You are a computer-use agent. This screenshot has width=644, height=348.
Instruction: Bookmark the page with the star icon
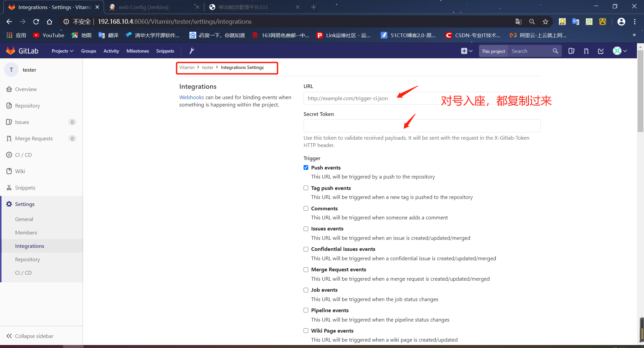coord(545,21)
